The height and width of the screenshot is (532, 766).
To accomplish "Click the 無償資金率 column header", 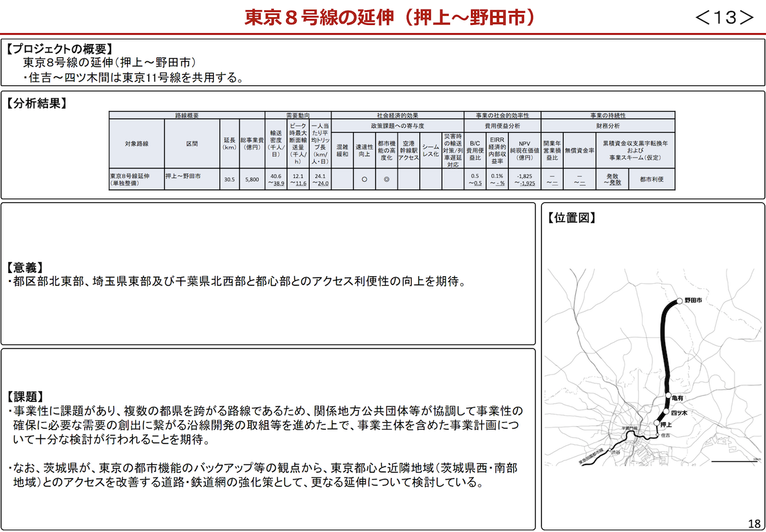I will tap(579, 151).
